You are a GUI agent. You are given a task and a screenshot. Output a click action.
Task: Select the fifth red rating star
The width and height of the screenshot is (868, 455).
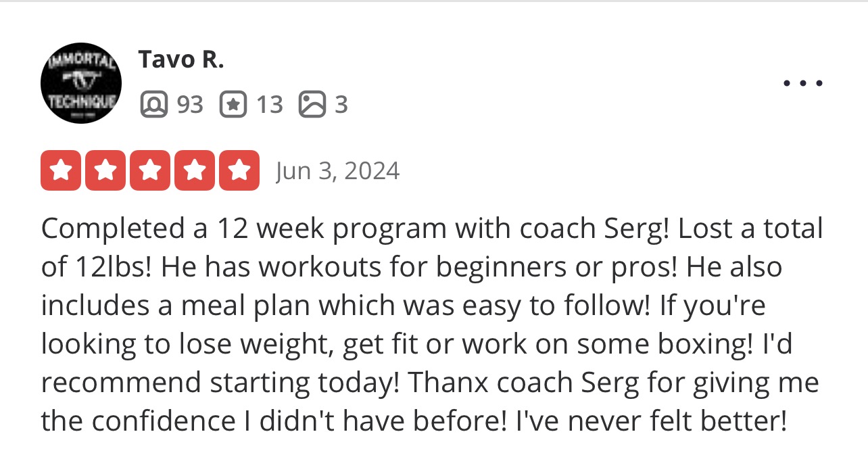(x=239, y=170)
